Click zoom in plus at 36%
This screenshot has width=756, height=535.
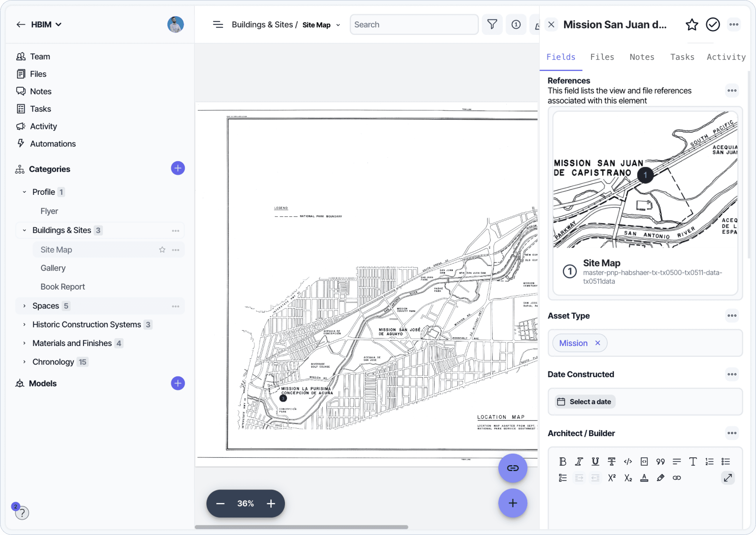point(271,503)
